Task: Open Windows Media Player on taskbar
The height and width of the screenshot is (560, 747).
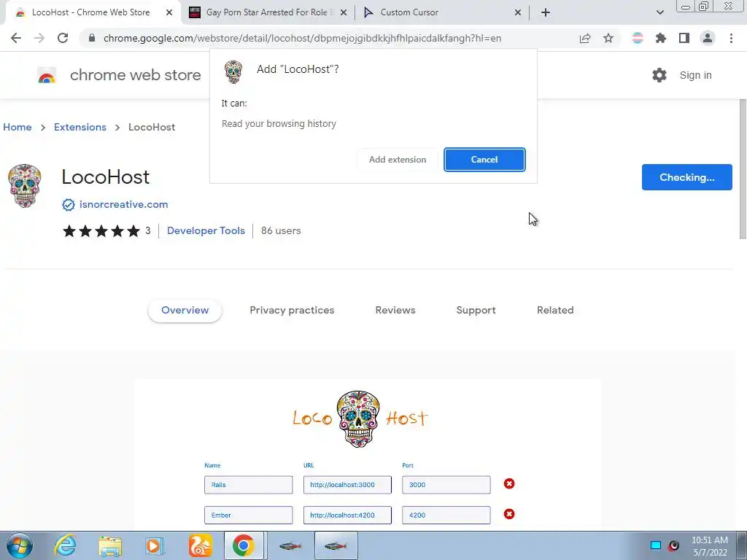Action: click(x=155, y=545)
